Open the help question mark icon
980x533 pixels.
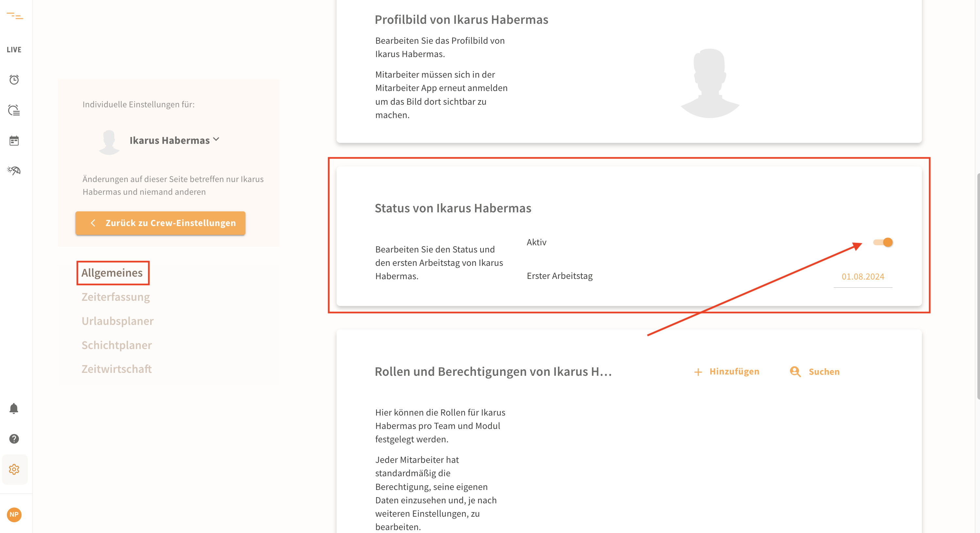pyautogui.click(x=14, y=439)
